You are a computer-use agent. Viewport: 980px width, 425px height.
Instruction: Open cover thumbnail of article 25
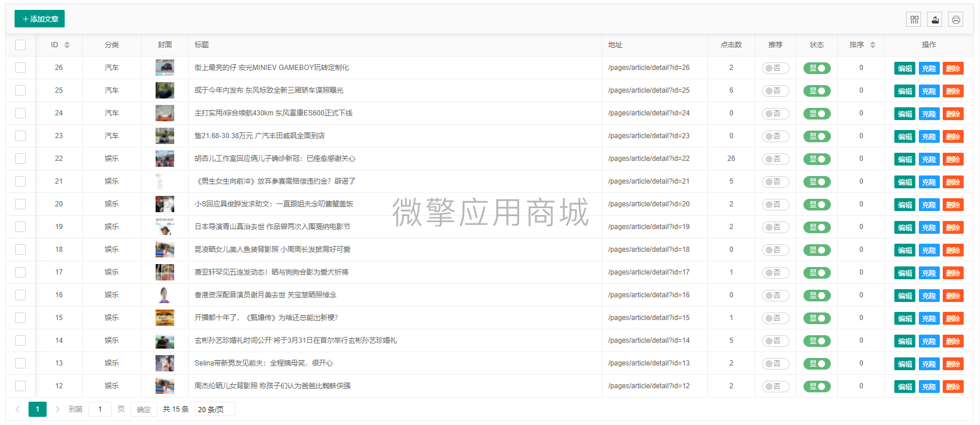[x=165, y=90]
